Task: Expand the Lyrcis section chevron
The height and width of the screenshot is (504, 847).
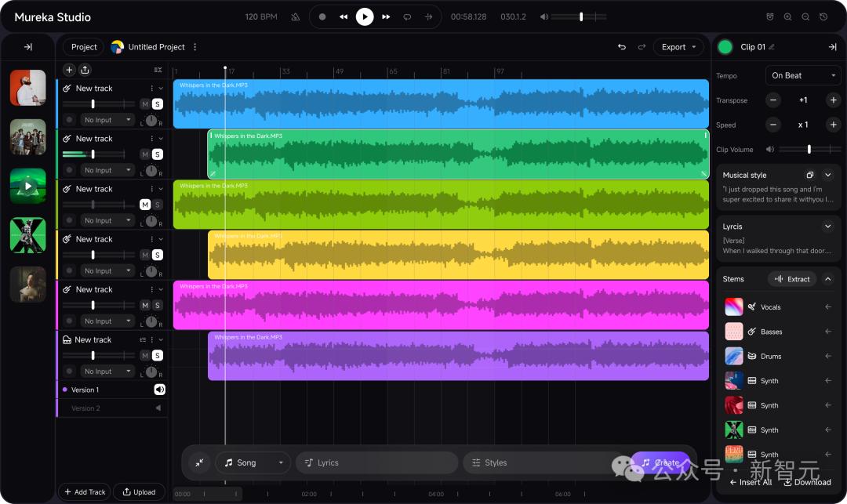Action: (827, 226)
